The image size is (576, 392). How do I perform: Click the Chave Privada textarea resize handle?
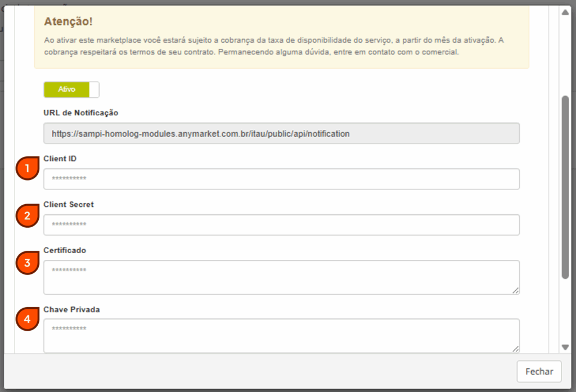(x=515, y=349)
